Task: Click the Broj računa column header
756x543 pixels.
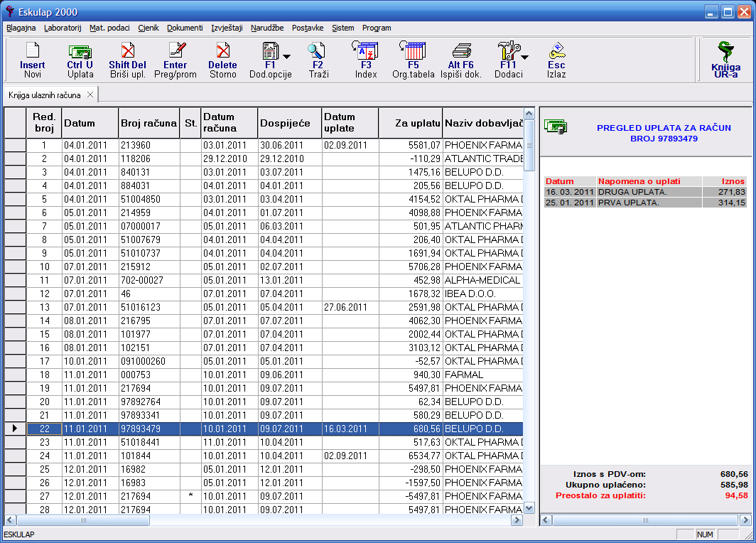Action: click(x=148, y=123)
